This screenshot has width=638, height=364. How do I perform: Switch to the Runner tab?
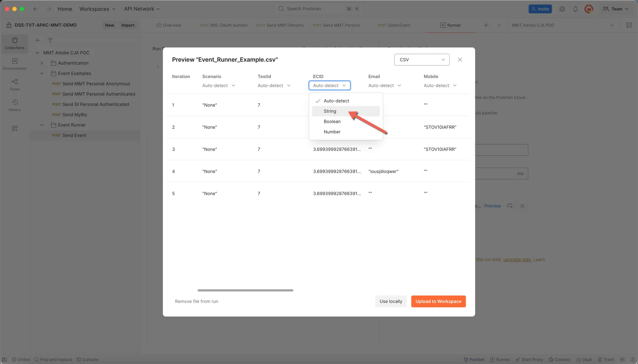click(x=450, y=25)
